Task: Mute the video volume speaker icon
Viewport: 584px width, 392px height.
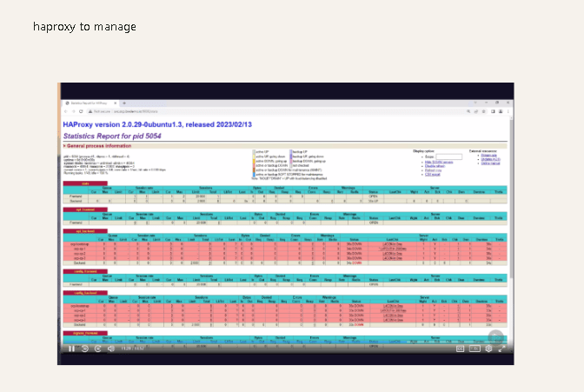Action: [x=111, y=349]
